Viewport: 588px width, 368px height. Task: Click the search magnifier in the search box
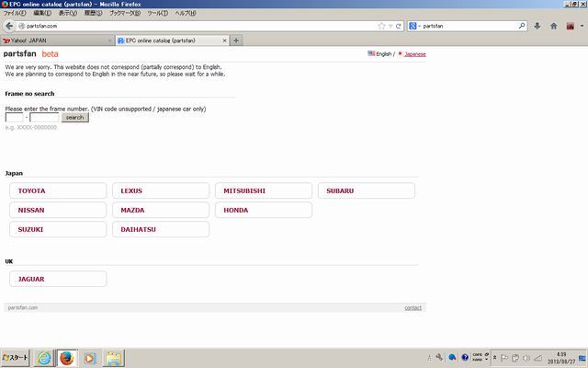[522, 26]
